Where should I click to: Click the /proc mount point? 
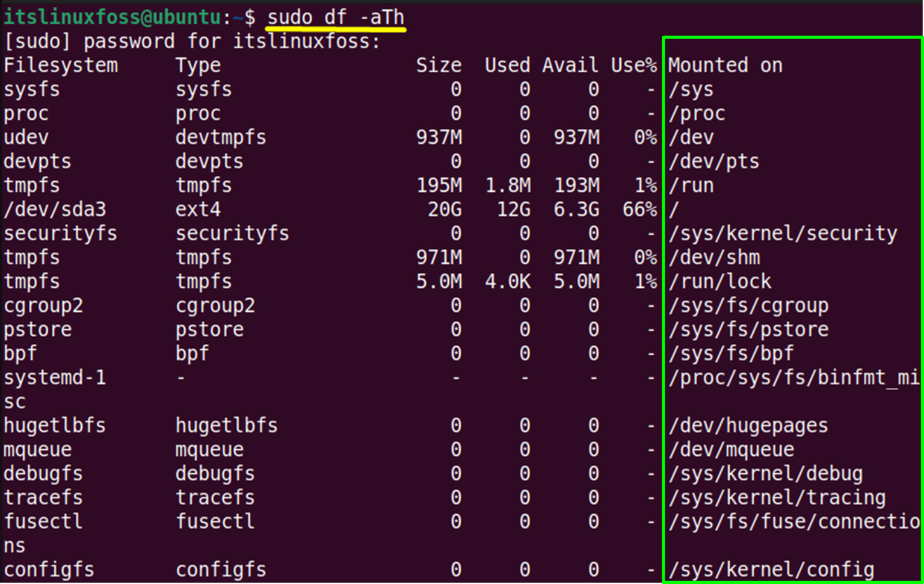click(697, 113)
